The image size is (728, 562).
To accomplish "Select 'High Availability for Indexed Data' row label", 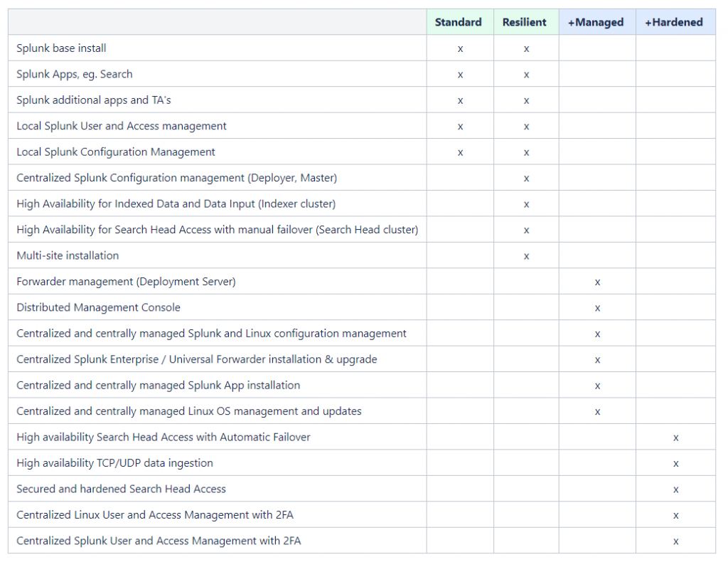I will point(176,204).
